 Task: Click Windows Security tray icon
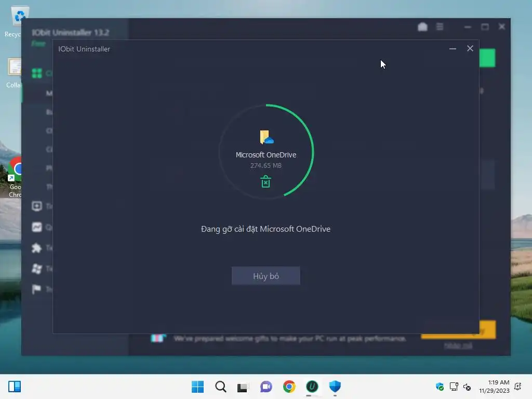click(440, 387)
